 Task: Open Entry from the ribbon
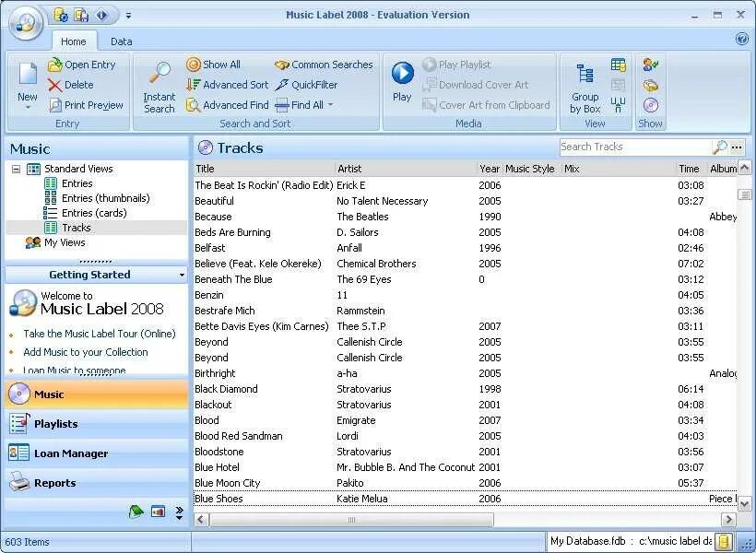pos(82,65)
